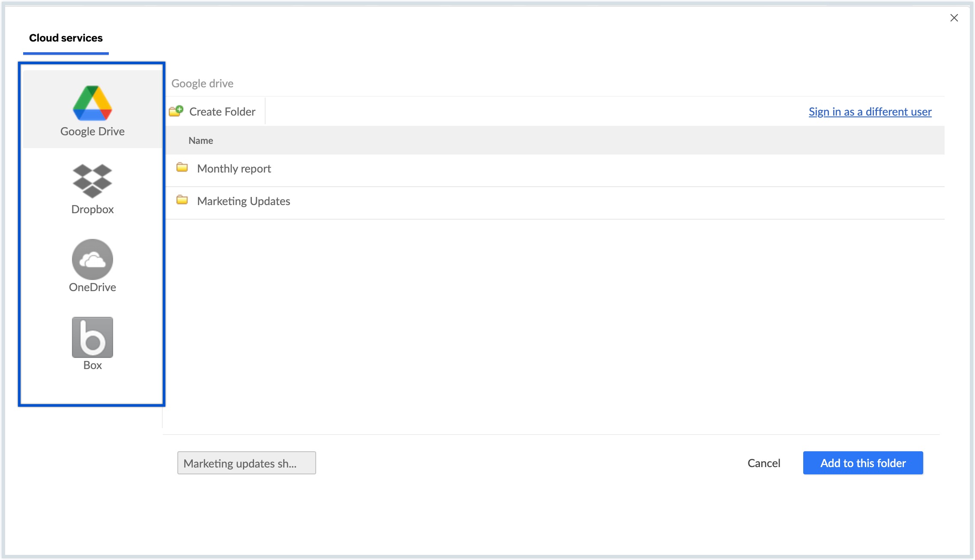This screenshot has height=560, width=975.
Task: Click the Marketing Updates folder icon
Action: coord(182,200)
